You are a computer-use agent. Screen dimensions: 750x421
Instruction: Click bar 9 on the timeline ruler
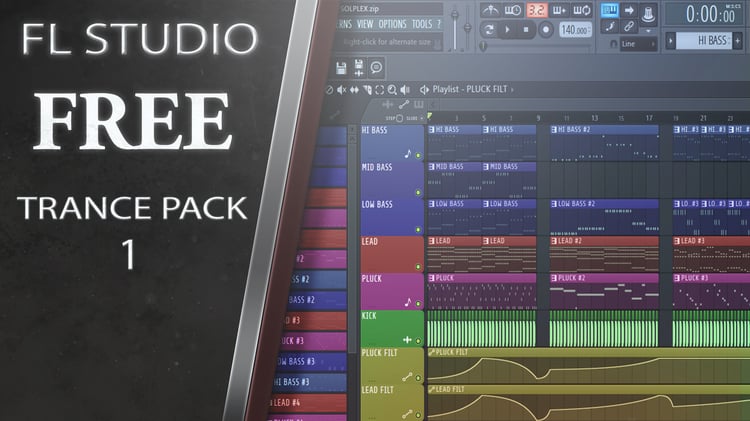coord(538,118)
